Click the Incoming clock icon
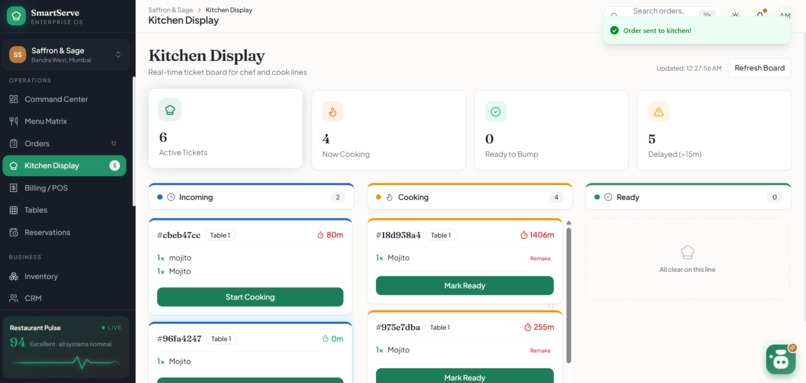806x383 pixels. coord(171,197)
